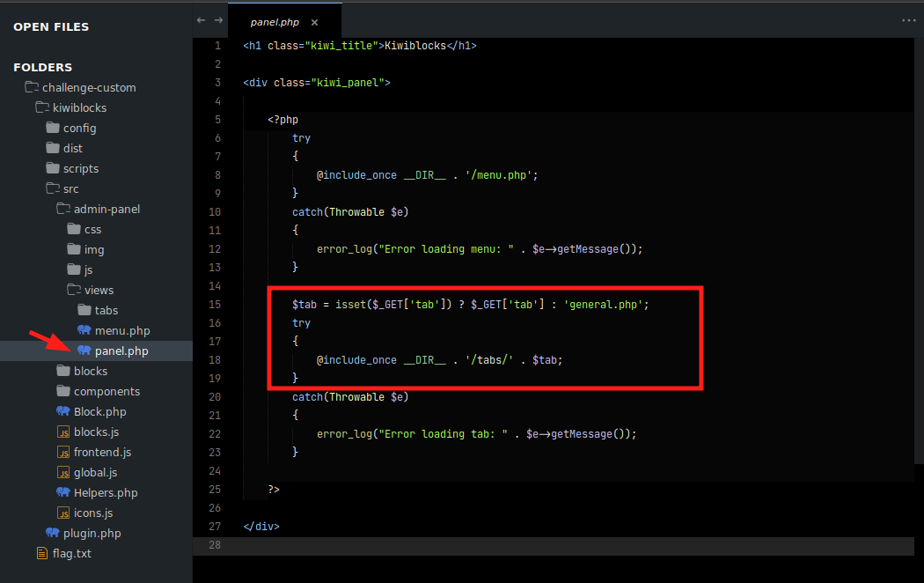Screen dimensions: 924x583
Task: Expand the config folder
Action: [x=70, y=128]
